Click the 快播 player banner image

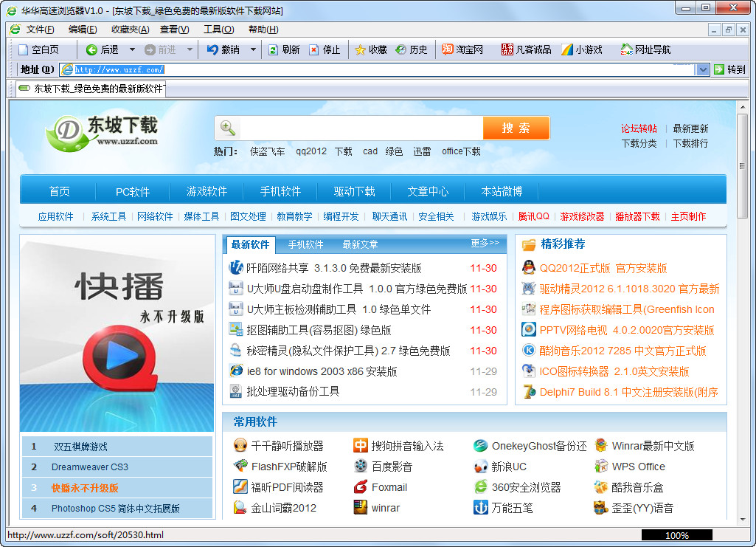[117, 334]
